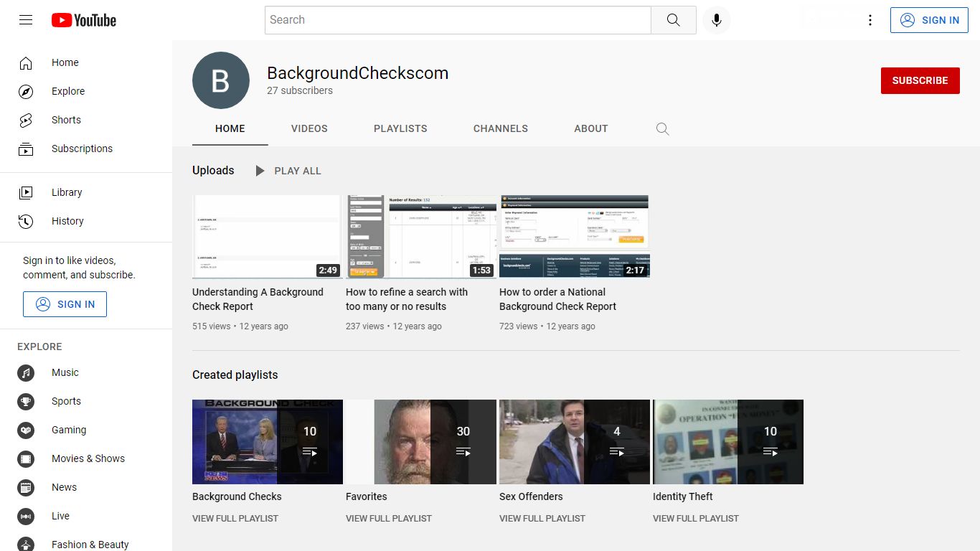980x551 pixels.
Task: Click the Live broadcast icon
Action: (x=26, y=517)
